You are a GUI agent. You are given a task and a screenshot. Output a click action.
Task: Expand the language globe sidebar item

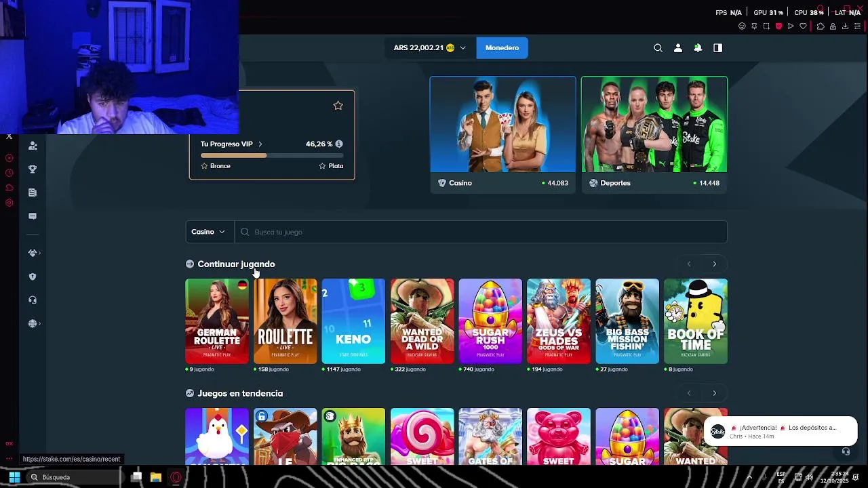[34, 323]
